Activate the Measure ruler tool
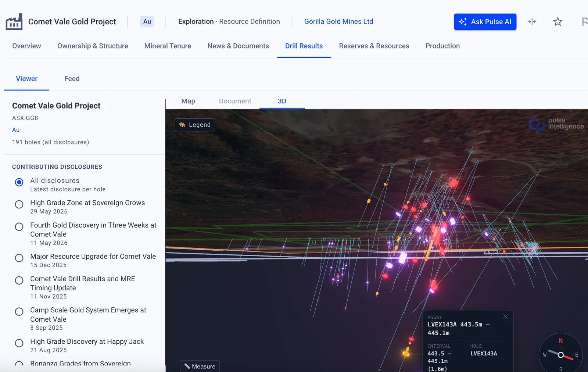This screenshot has width=588, height=372. point(200,366)
